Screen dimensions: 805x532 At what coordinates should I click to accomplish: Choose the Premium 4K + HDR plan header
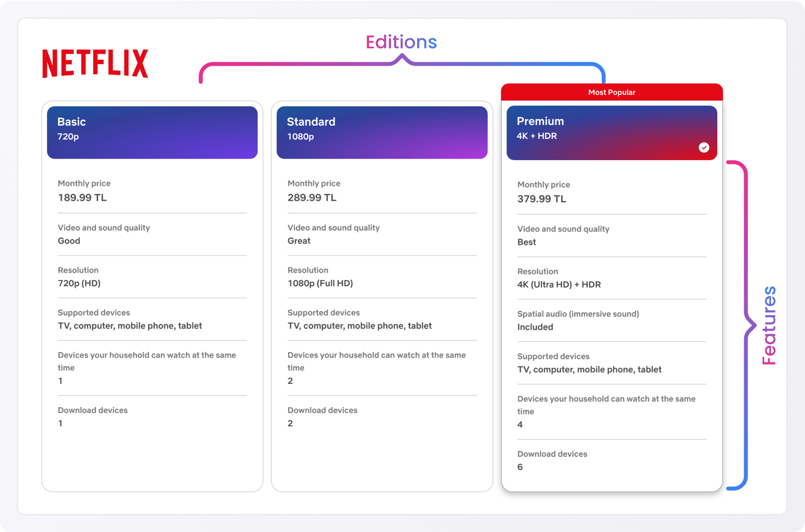click(x=611, y=132)
